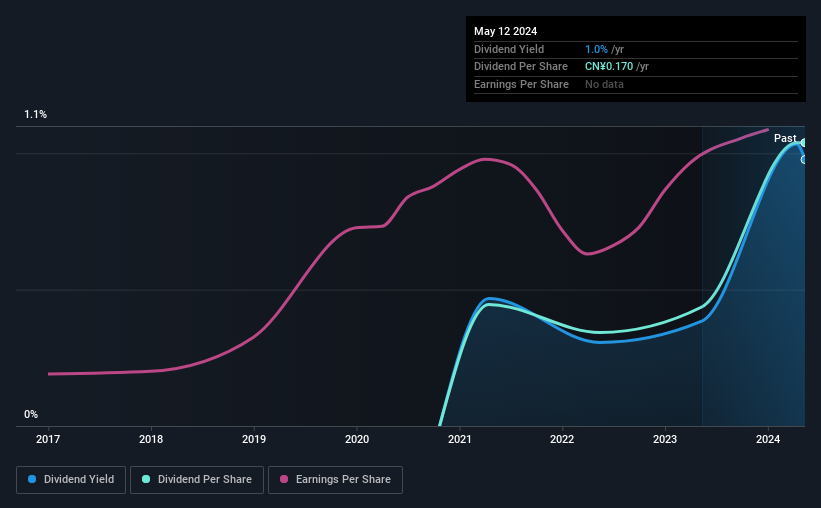Click the teal Dividend Per Share legend dot
This screenshot has width=821, height=508.
click(146, 479)
